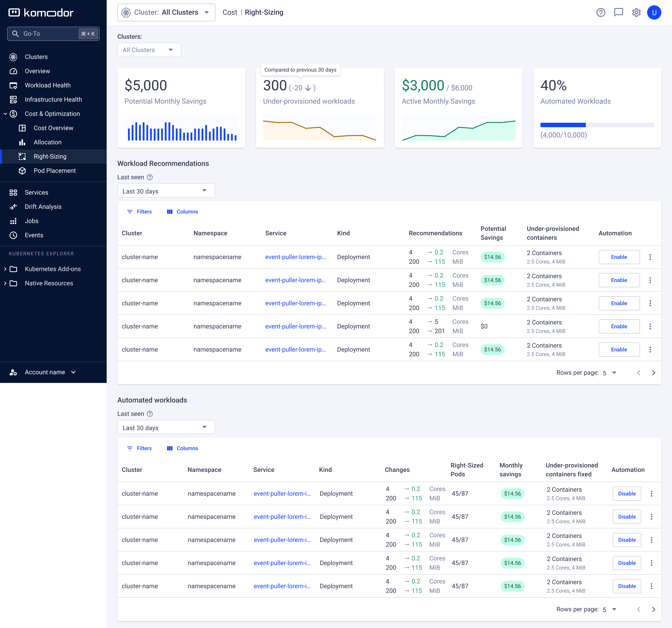The image size is (672, 628).
Task: Open the chat feedback icon
Action: (x=618, y=12)
